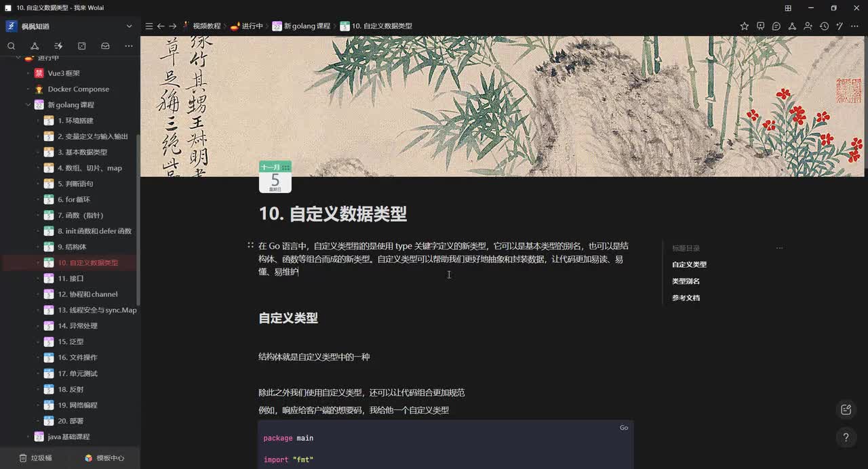Screen dimensions: 868x469
Task: Open the workspace switcher dropdown arrow
Action: click(130, 26)
